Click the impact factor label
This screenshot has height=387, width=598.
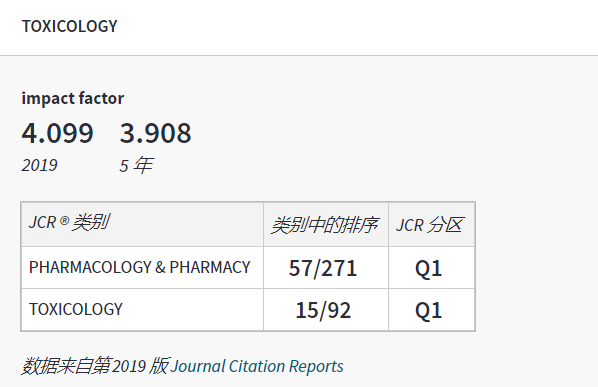[x=72, y=98]
